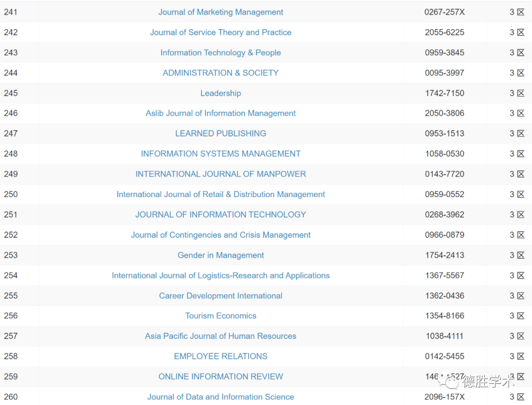
Task: Select ISSN 1058-0530 cell
Action: click(x=444, y=154)
